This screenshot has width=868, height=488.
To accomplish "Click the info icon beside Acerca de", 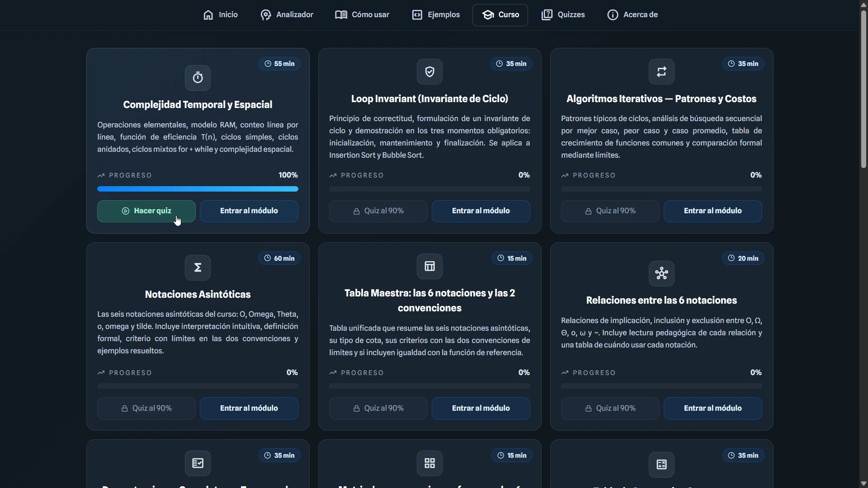I will (613, 15).
